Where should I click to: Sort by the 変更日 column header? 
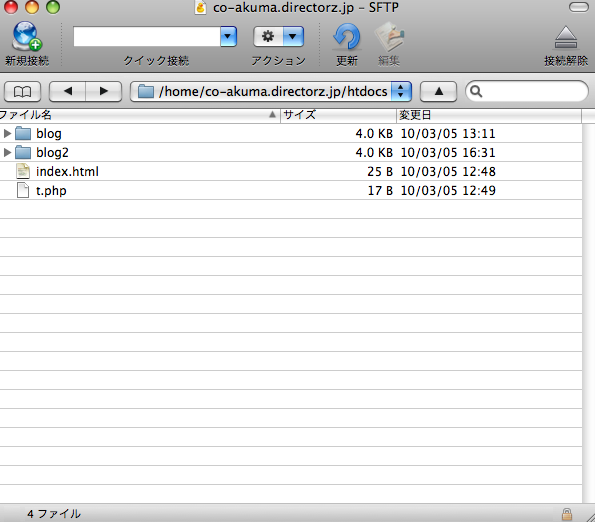click(489, 115)
